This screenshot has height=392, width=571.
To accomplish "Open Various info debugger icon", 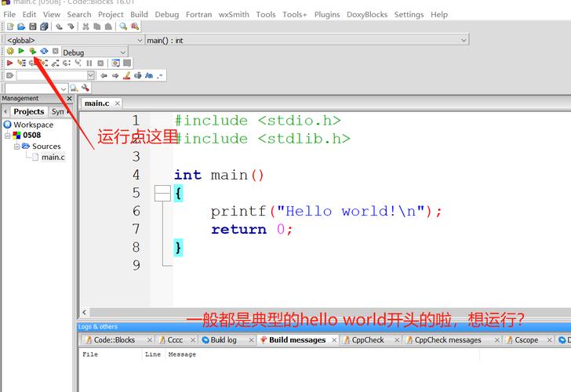I will (x=127, y=63).
